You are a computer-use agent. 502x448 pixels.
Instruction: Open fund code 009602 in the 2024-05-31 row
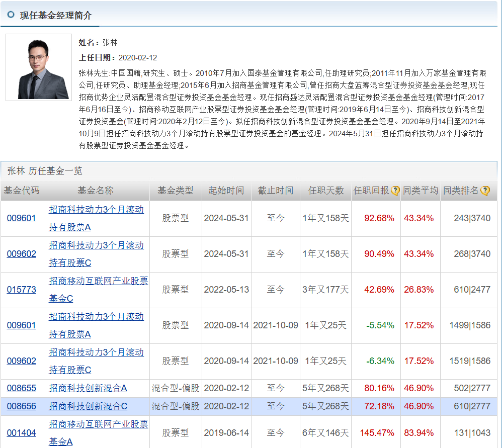tap(22, 254)
